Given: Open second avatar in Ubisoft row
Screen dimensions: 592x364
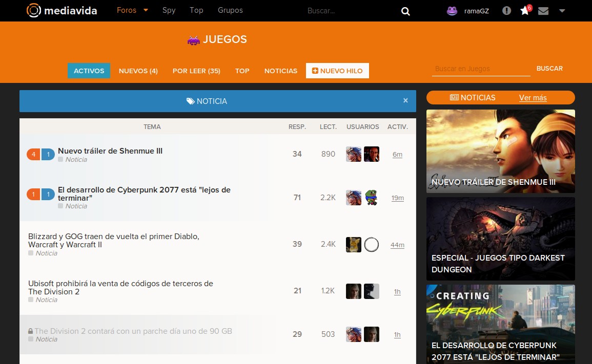Looking at the screenshot, I should [372, 291].
